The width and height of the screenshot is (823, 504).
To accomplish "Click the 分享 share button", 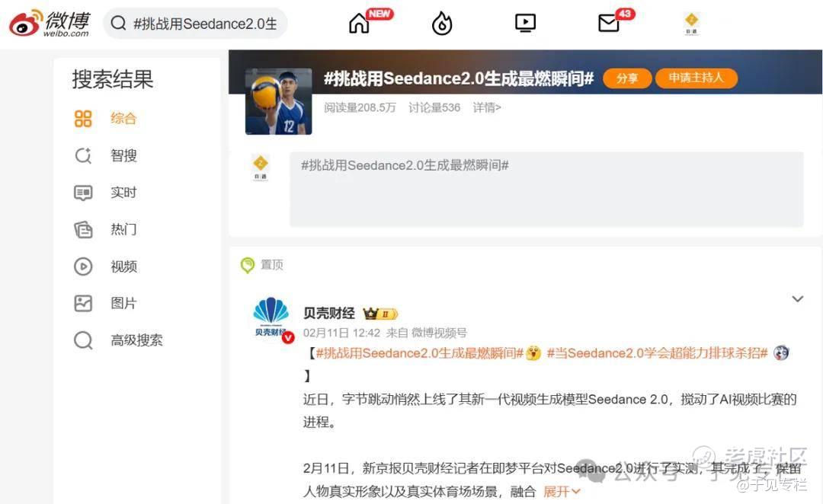I will [x=627, y=78].
